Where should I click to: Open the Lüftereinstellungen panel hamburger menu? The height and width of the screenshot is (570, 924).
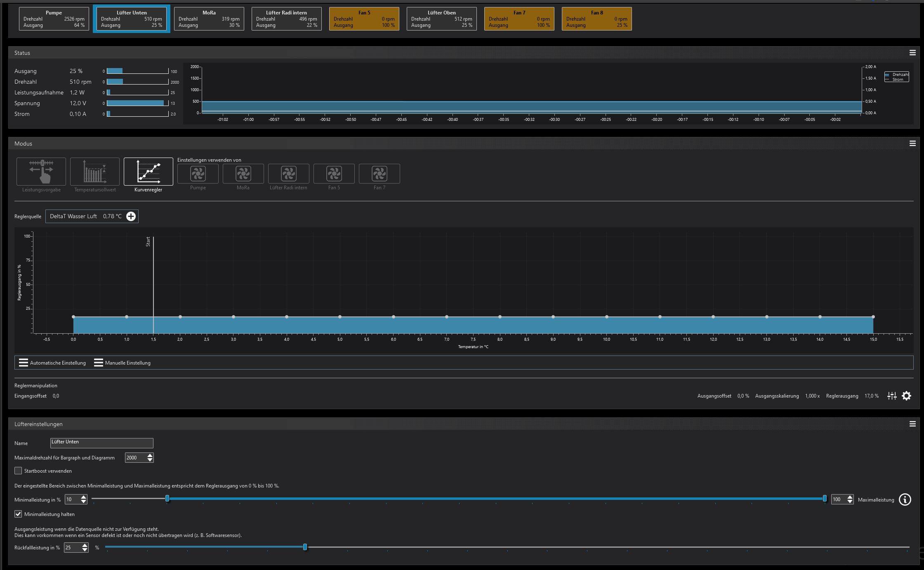pos(912,424)
